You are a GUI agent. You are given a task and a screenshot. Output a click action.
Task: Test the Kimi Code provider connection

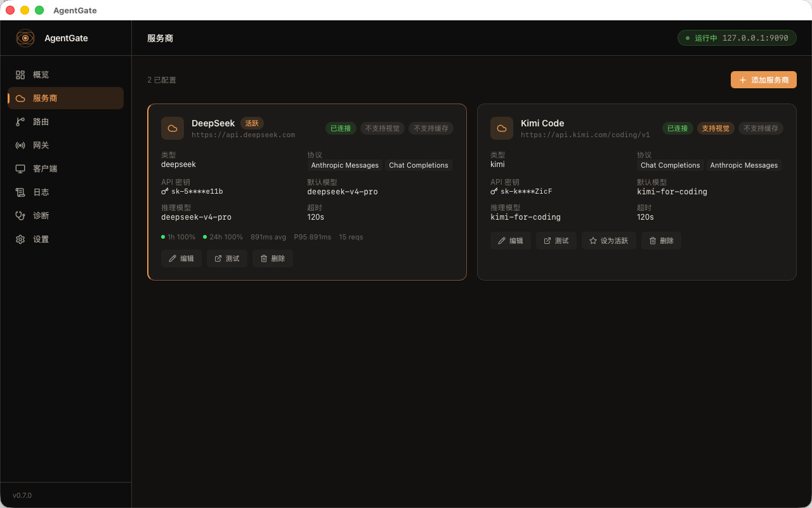[x=556, y=241]
